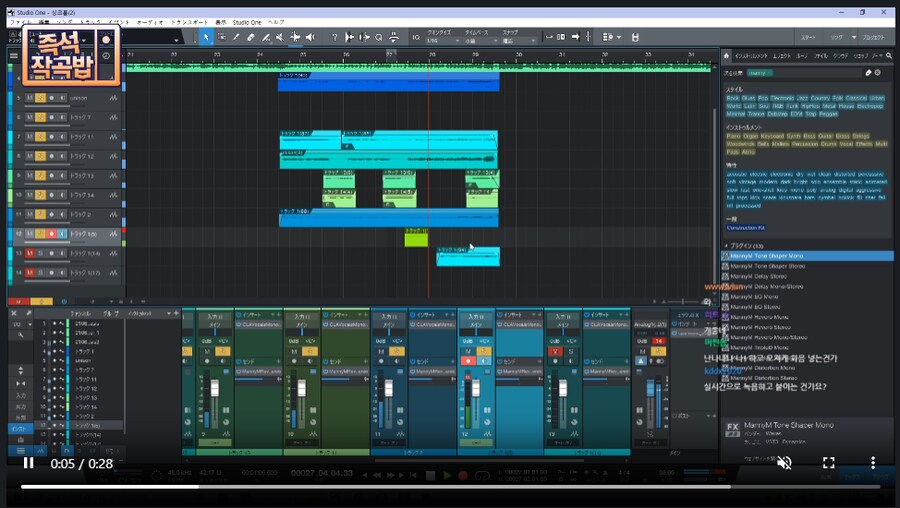Open automation icon on トラック 7

(x=113, y=118)
